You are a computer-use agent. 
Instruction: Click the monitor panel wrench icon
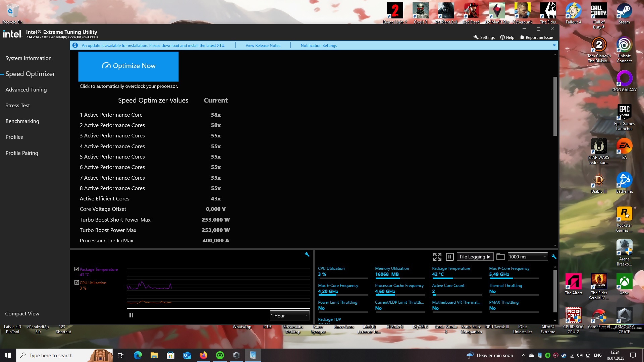[x=554, y=257]
